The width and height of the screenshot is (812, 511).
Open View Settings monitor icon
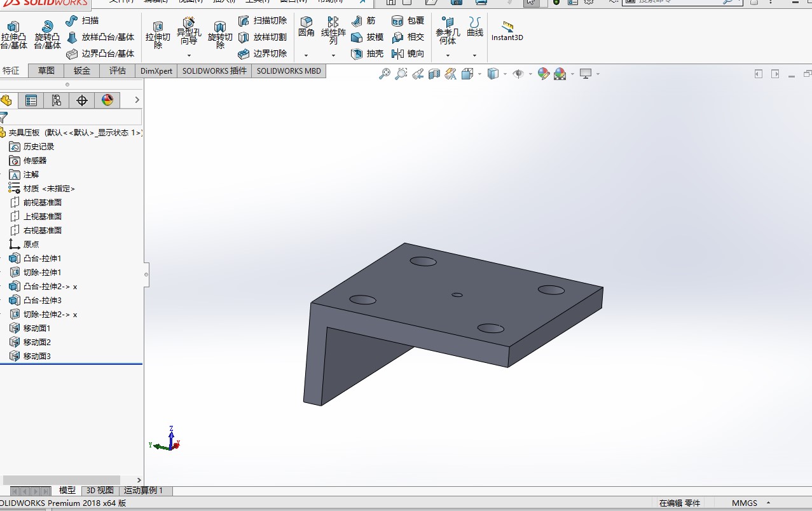click(586, 74)
